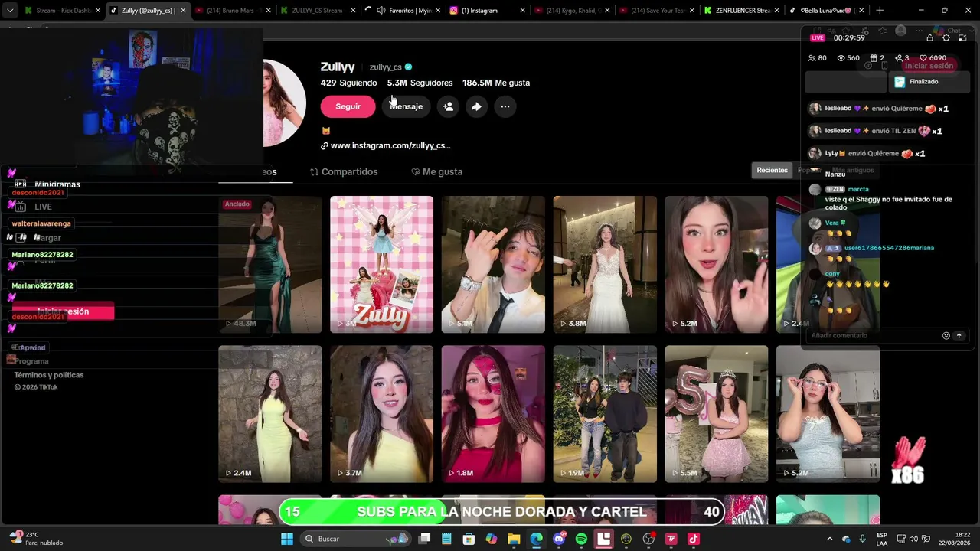Open the Mensaje button on the profile

(406, 106)
